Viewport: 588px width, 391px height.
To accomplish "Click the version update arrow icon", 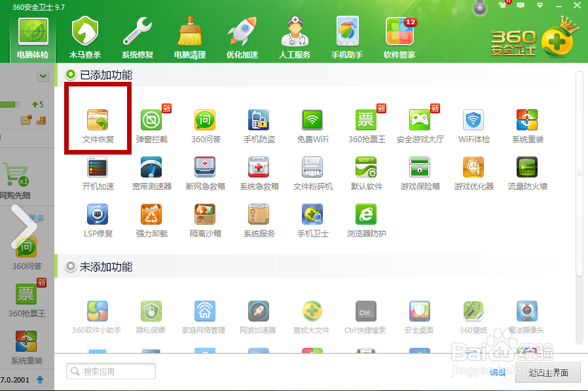I will pos(40,379).
